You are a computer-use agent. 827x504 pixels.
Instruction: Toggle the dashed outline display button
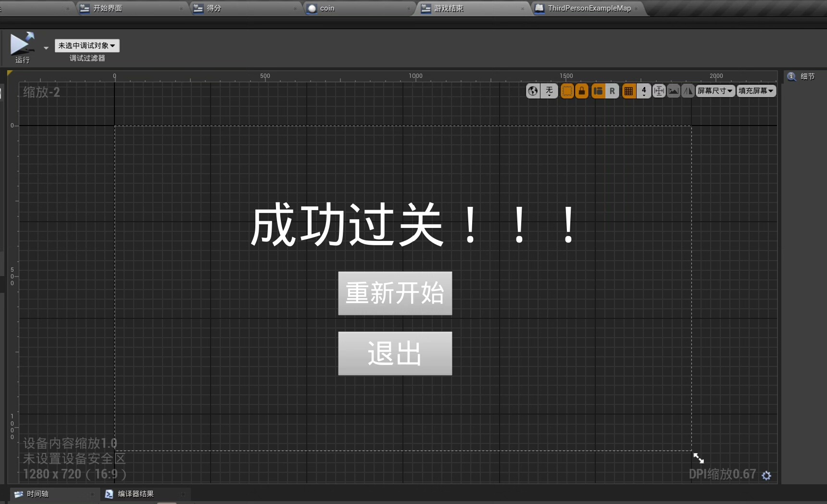tap(567, 91)
